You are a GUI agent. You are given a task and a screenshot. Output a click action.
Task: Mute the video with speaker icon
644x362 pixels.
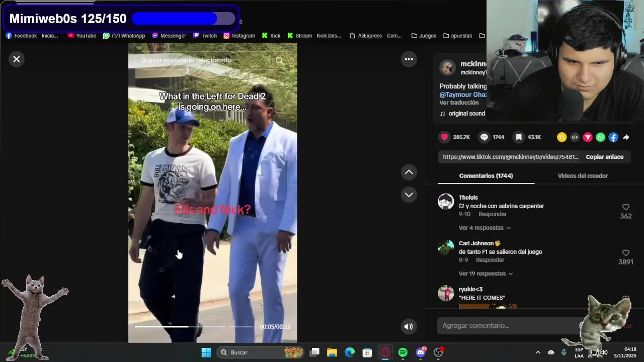tap(409, 326)
